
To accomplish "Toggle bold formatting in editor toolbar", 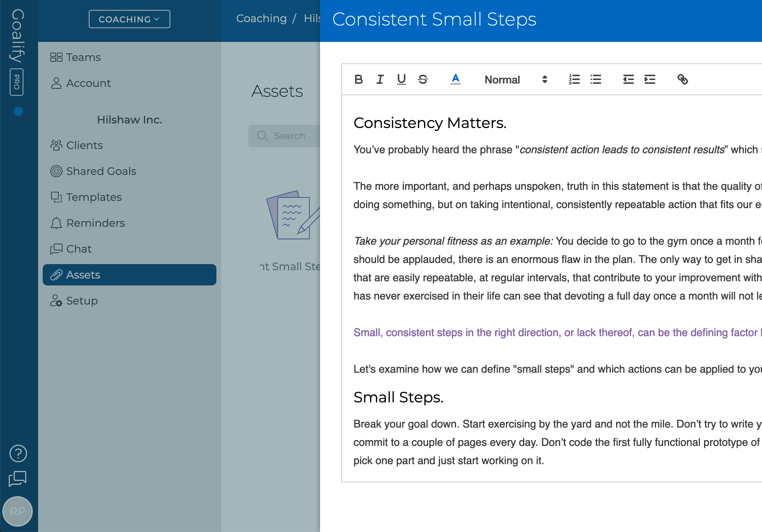I will click(x=358, y=79).
